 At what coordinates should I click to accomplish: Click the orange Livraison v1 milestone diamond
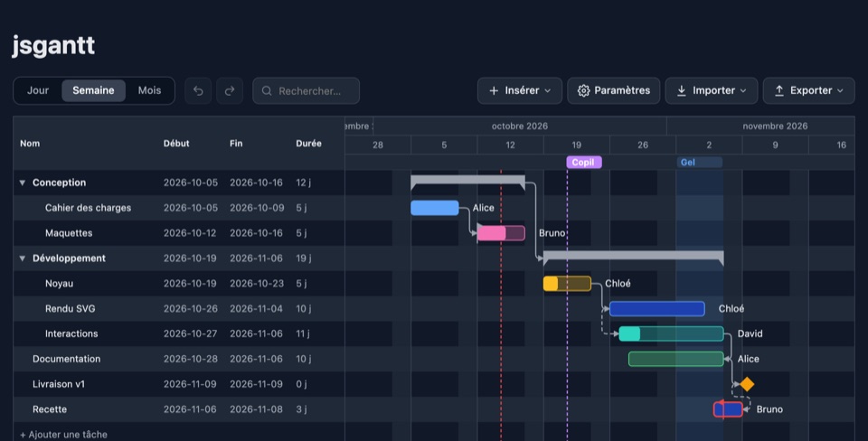[x=747, y=384]
